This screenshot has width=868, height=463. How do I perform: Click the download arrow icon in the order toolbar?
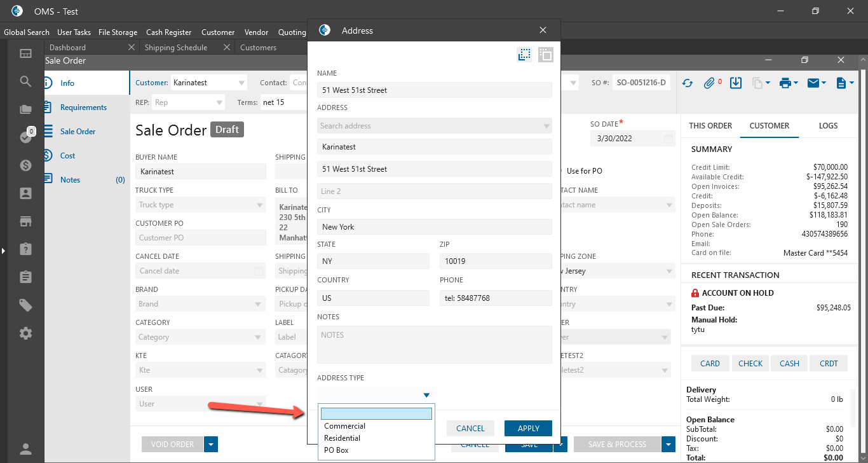[736, 83]
